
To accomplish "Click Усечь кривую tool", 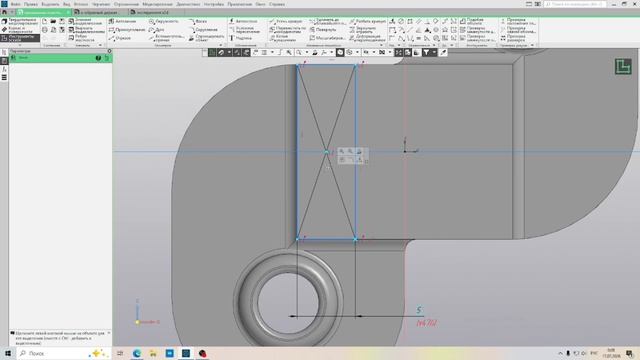I will [286, 21].
